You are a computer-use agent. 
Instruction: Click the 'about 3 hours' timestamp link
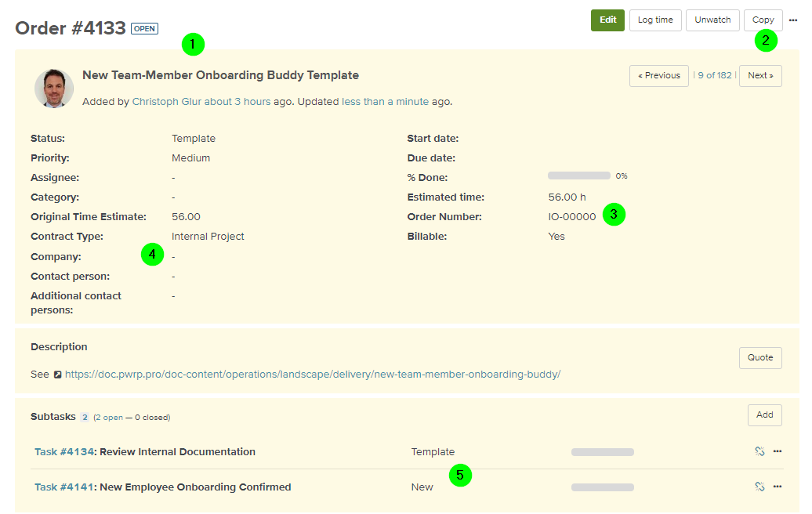point(237,101)
